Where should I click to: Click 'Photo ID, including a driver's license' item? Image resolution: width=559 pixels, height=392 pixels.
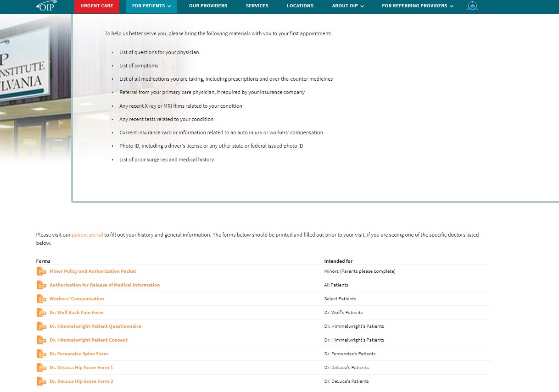click(211, 146)
